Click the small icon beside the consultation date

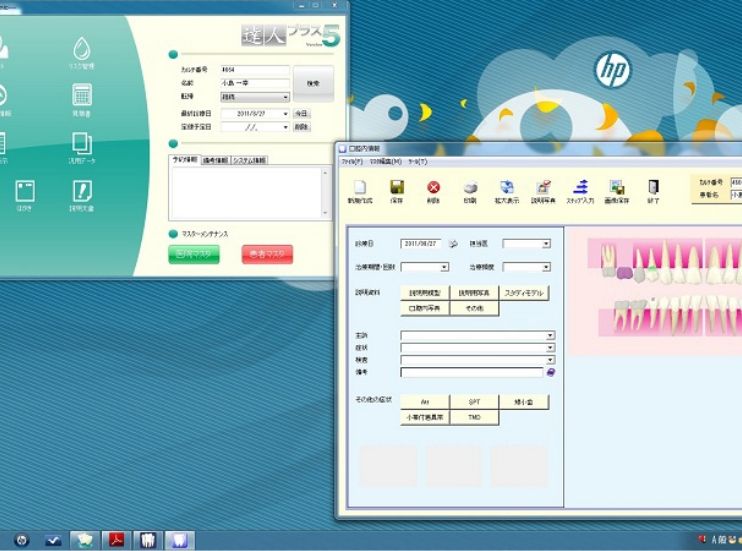click(453, 244)
